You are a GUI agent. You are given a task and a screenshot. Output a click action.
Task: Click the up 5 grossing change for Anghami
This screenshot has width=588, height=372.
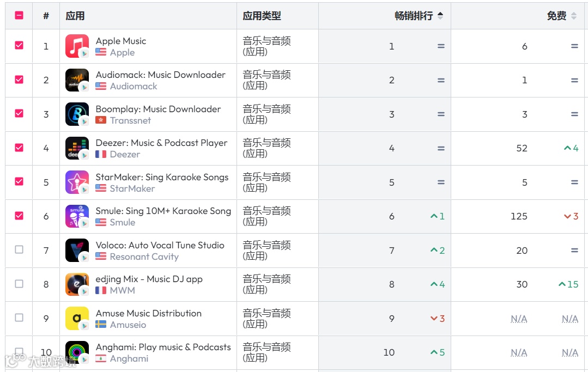pos(438,352)
